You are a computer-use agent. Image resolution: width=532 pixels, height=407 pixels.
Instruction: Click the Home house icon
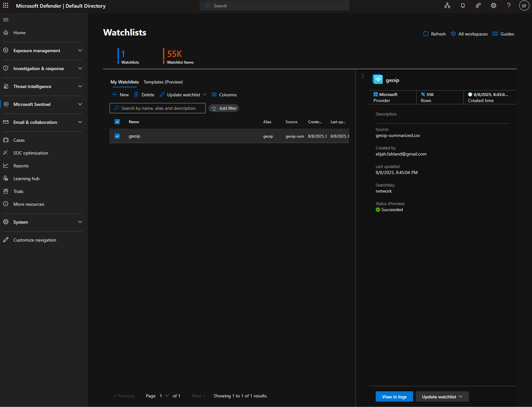tap(6, 33)
